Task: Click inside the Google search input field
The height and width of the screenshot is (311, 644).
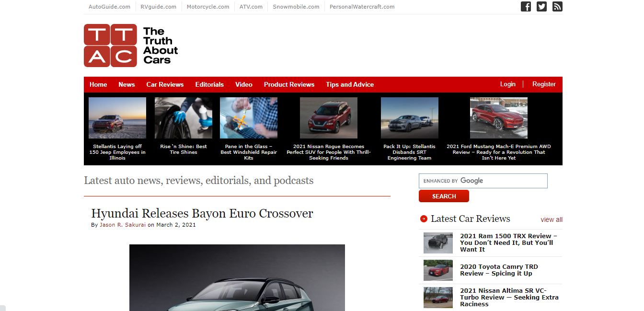Action: tap(483, 181)
